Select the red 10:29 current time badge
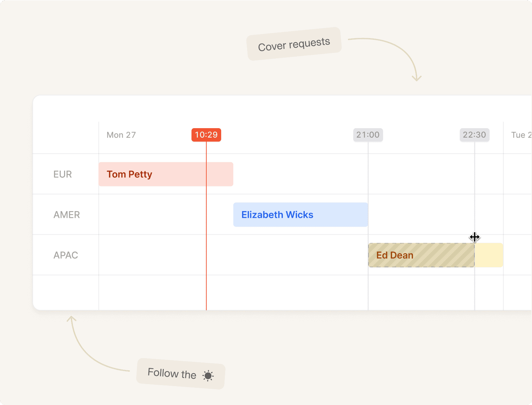 [206, 135]
